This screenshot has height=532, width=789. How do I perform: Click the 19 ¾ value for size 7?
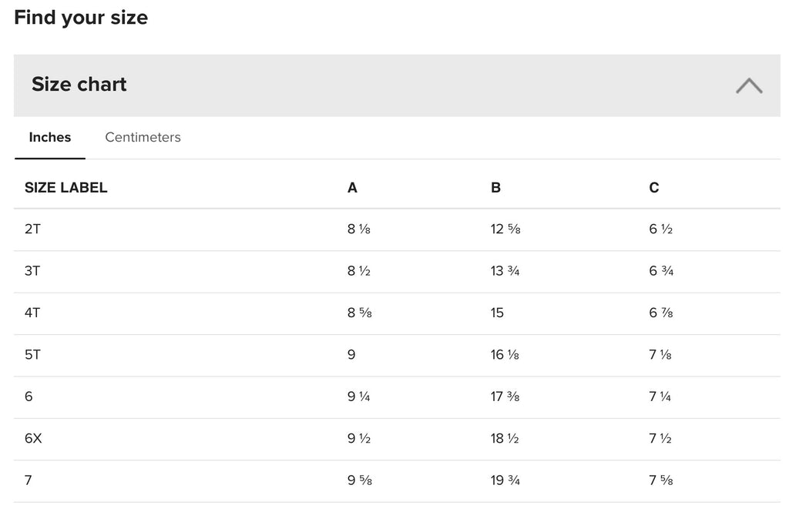(505, 480)
